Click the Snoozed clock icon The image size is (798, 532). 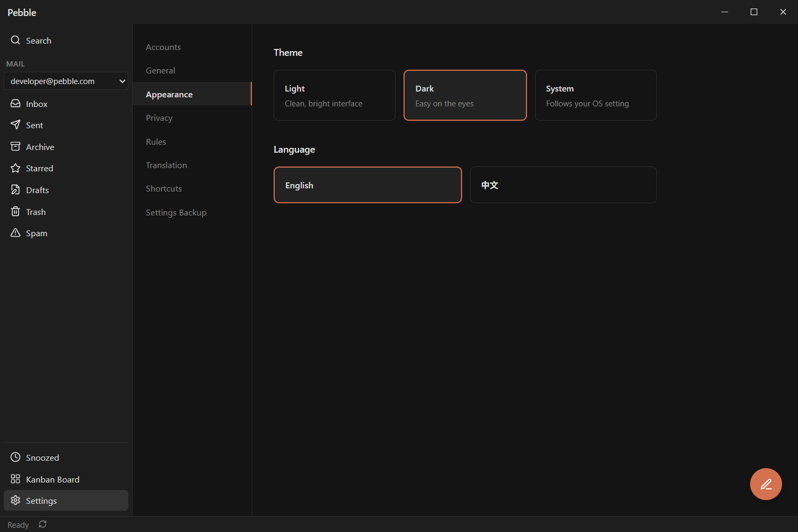15,457
